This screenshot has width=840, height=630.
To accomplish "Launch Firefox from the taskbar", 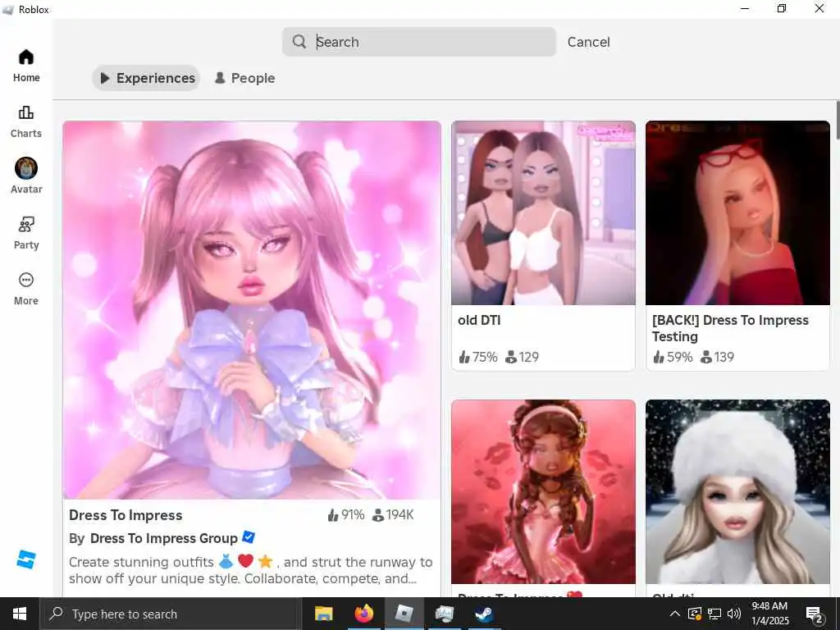I will pos(363,614).
